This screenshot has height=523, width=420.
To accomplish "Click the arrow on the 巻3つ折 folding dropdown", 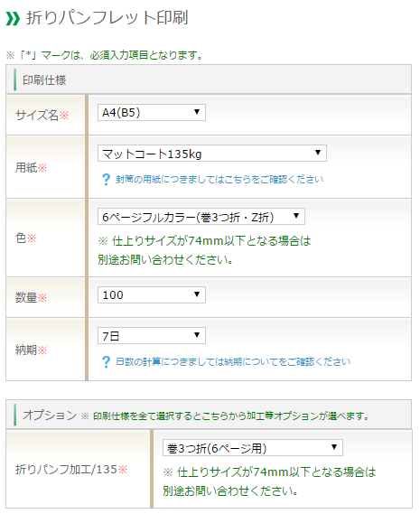I will click(x=334, y=446).
